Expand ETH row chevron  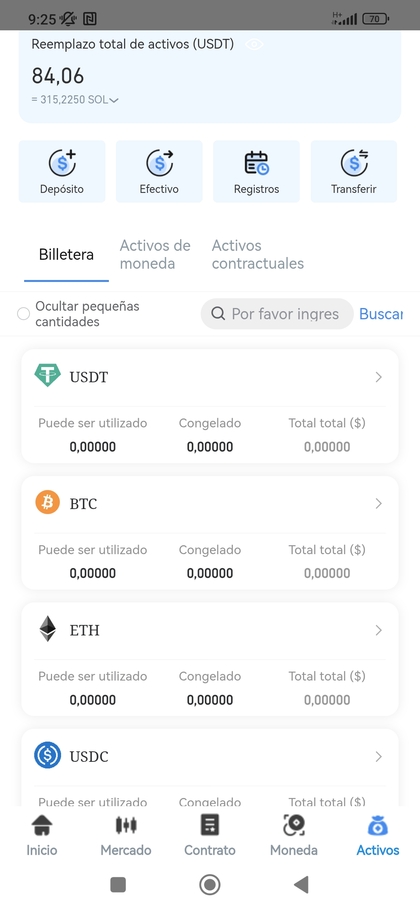378,630
